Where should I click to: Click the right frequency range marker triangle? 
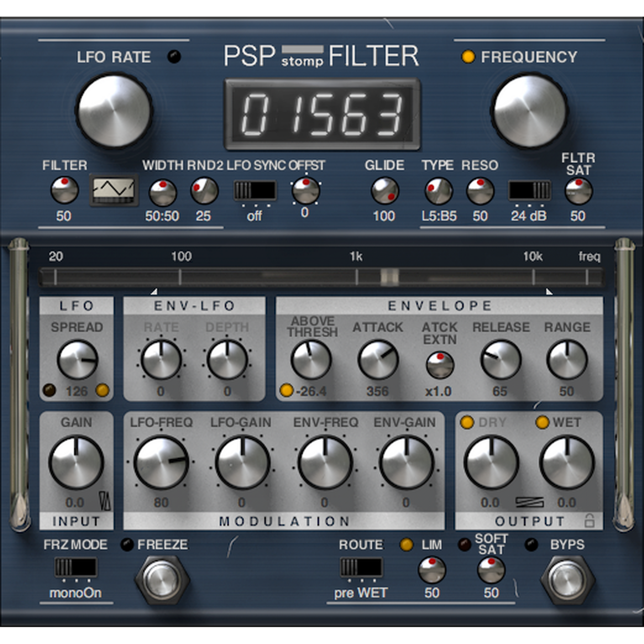pyautogui.click(x=549, y=292)
